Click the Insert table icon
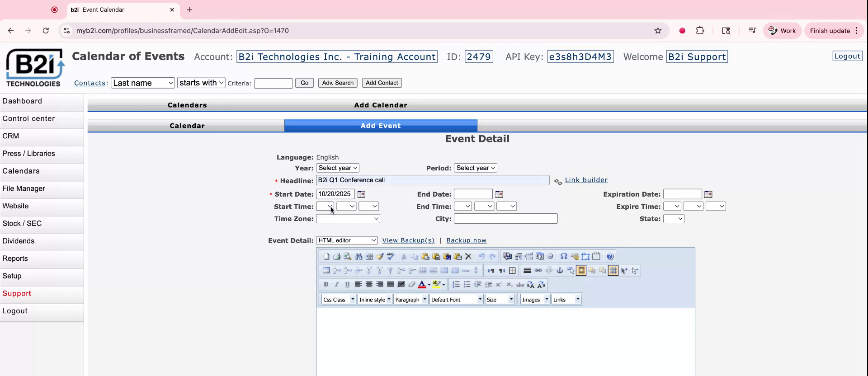868x376 pixels. tap(326, 270)
